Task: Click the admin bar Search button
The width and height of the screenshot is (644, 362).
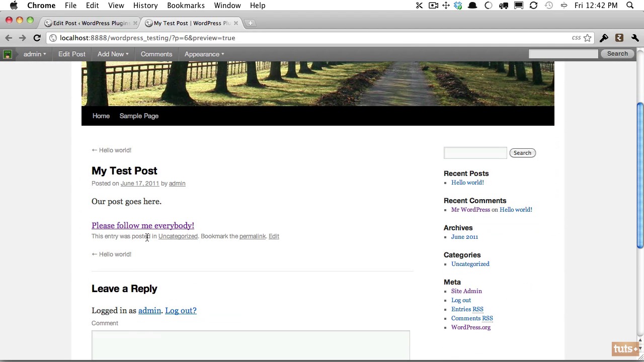Action: click(617, 54)
